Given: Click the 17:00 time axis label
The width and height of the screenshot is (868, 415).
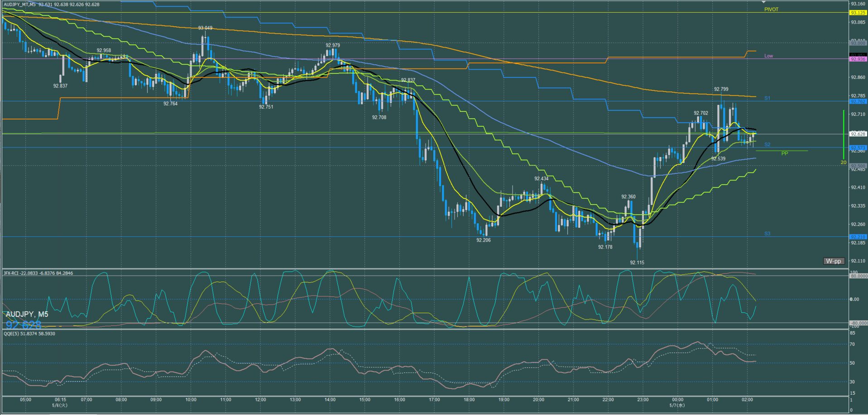Looking at the screenshot, I should (x=434, y=400).
